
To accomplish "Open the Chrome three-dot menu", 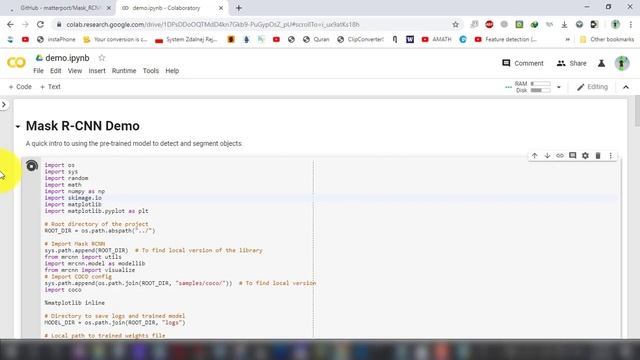I will point(630,24).
